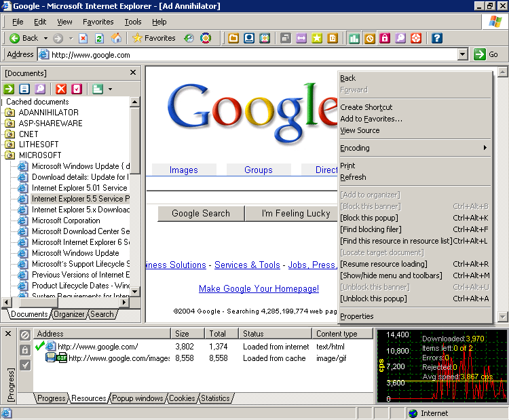
Task: Click the Google Search button
Action: tap(201, 214)
